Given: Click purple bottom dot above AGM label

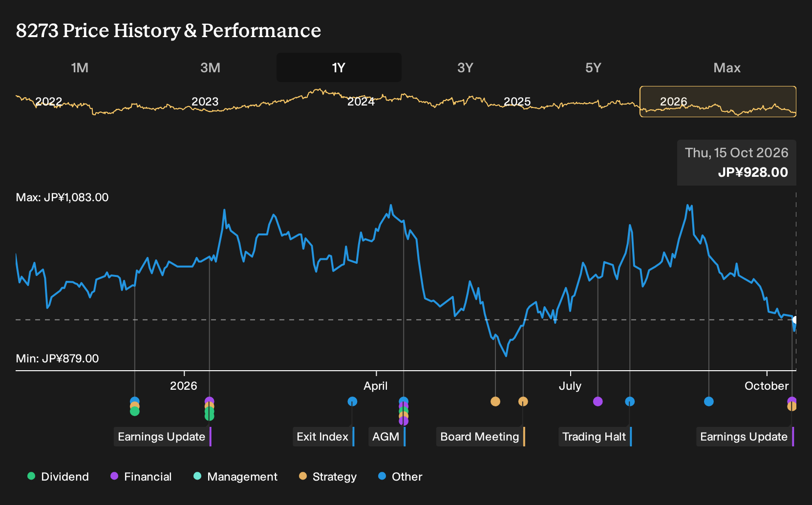Looking at the screenshot, I should [404, 421].
